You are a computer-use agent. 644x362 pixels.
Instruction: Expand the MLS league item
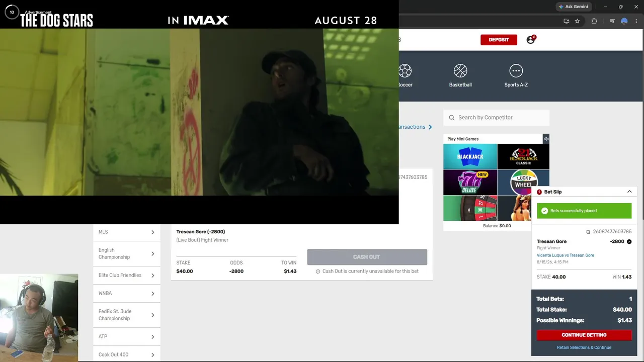click(x=127, y=232)
